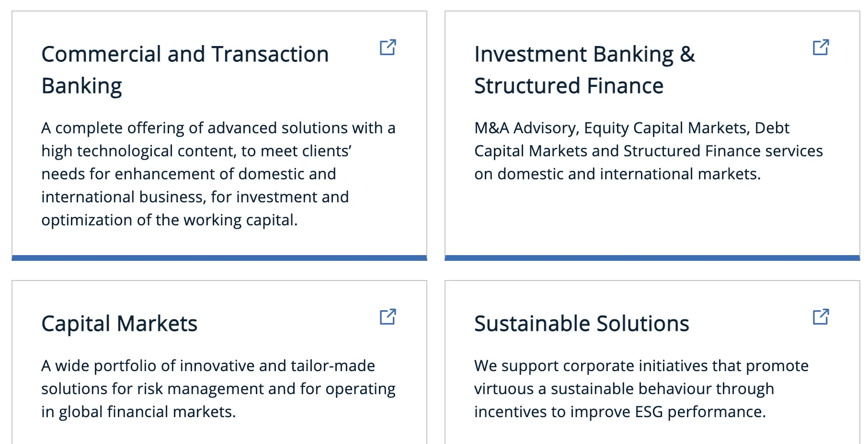Viewport: 868px width, 444px height.
Task: Click the Investment Banking & Structured Finance heading
Action: (x=584, y=70)
